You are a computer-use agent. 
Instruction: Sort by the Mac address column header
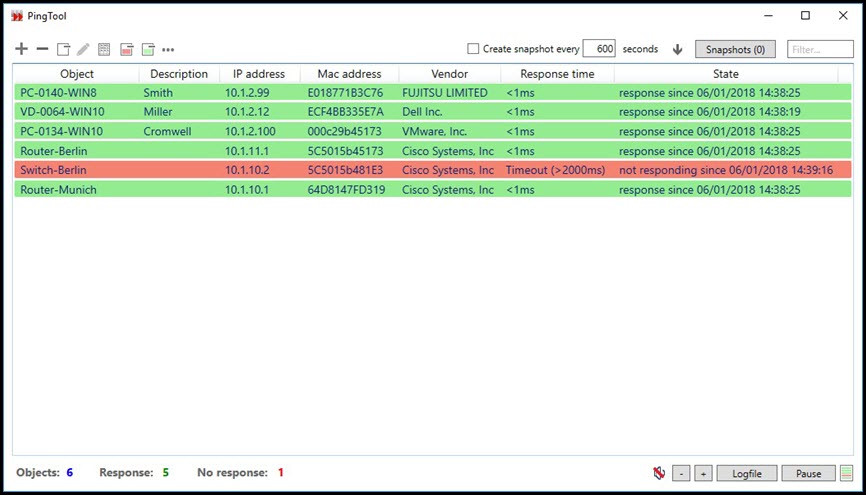coord(349,73)
